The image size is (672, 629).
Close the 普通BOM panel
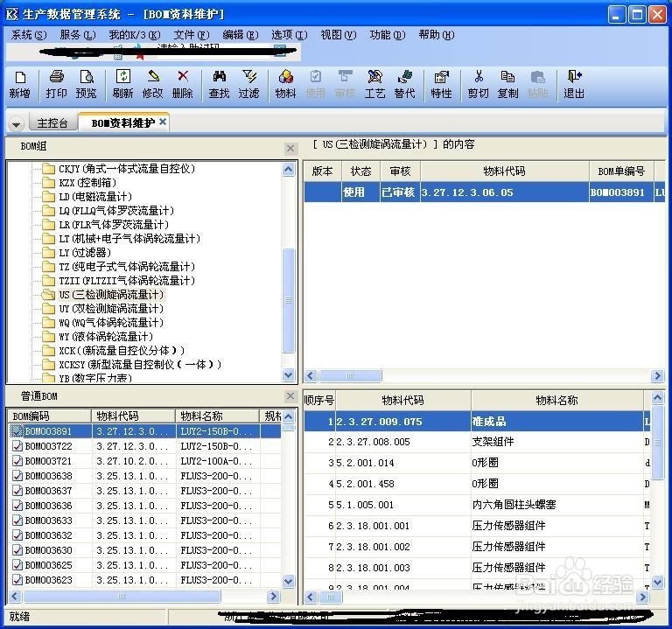tap(290, 396)
